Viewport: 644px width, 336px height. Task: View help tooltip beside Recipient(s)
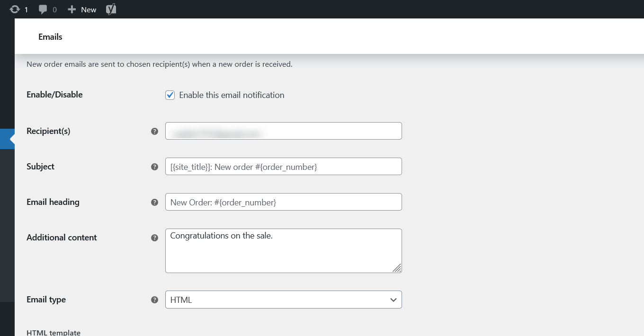pos(154,131)
